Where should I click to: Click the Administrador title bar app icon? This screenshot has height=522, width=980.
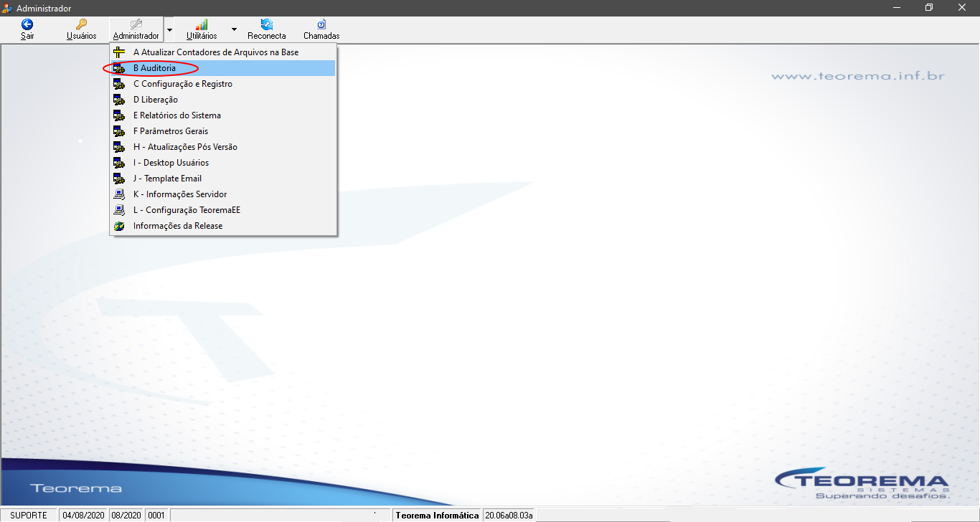coord(7,8)
